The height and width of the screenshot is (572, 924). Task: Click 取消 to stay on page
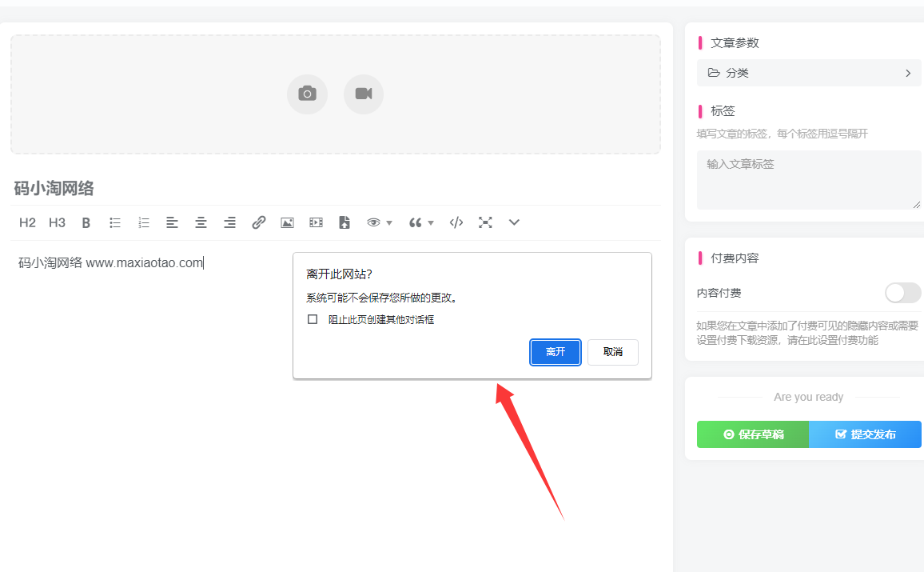613,352
